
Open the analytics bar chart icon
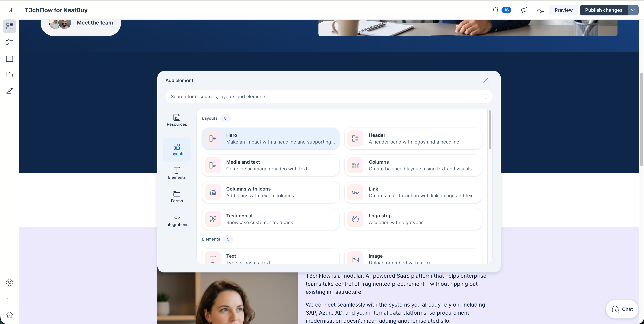[10, 298]
